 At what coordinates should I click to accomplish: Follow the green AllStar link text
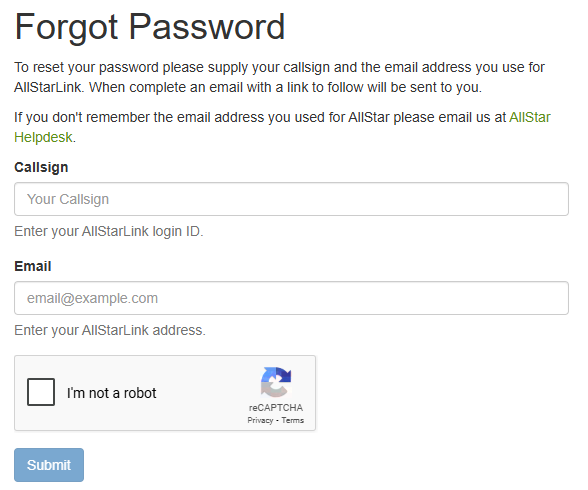coord(530,117)
